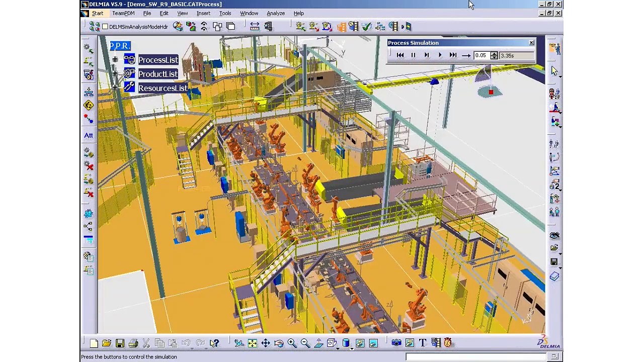
Task: Select ProductList in the tree
Action: 158,74
